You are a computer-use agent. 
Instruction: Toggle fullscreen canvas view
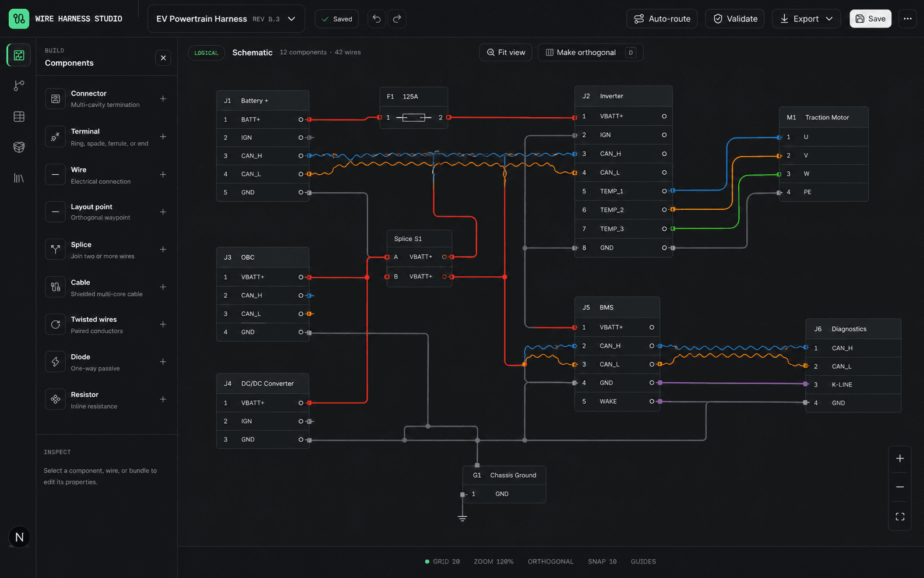pyautogui.click(x=900, y=516)
